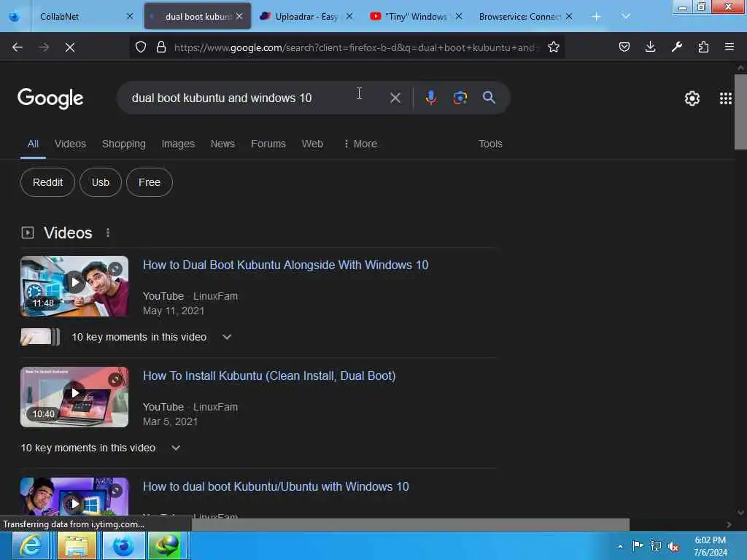
Task: Open network status tray icon
Action: (x=656, y=546)
